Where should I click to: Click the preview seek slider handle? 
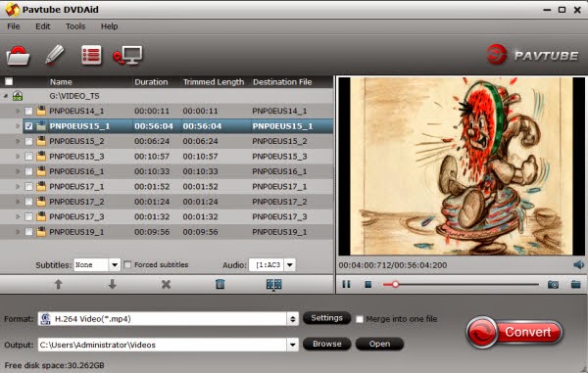(x=395, y=285)
